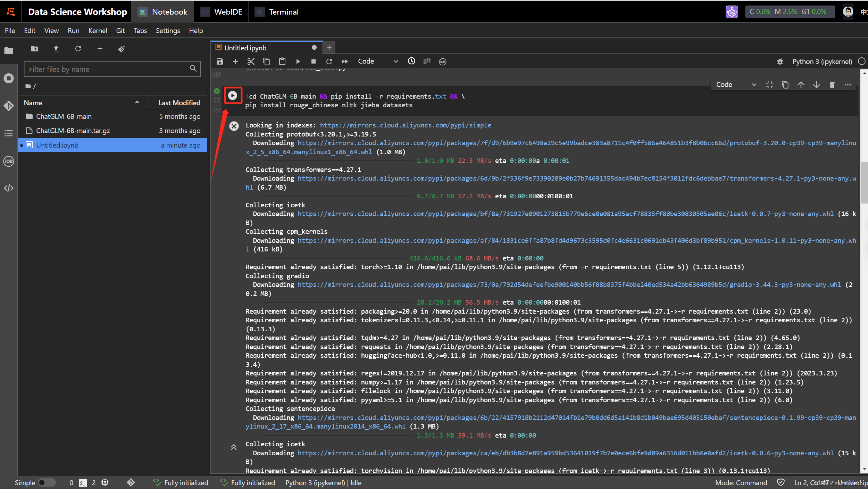Select Untitled.ipynb in file list
This screenshot has width=868, height=489.
[112, 145]
